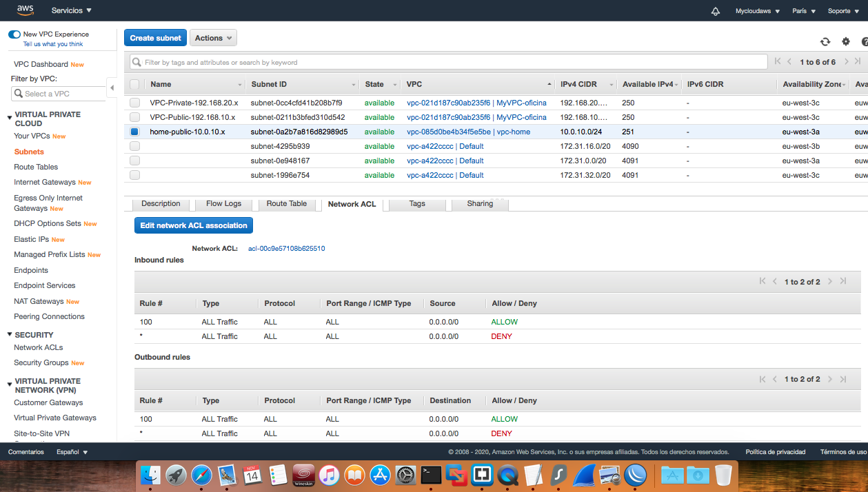Click the previous page arrow above inbound rules
Viewport: 868px width, 492px height.
(776, 280)
